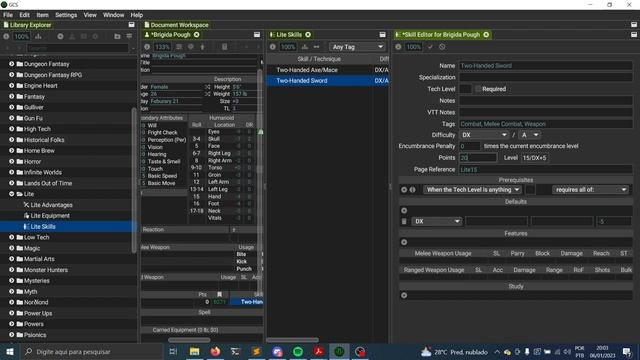Add a feature with the plus icon
The width and height of the screenshot is (640, 360).
click(x=404, y=242)
